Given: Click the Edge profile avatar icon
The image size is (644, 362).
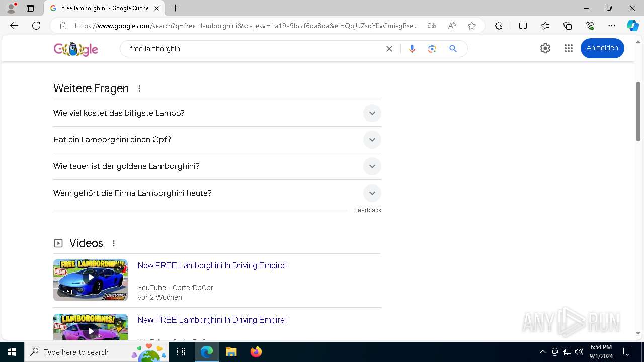Looking at the screenshot, I should pos(11,8).
